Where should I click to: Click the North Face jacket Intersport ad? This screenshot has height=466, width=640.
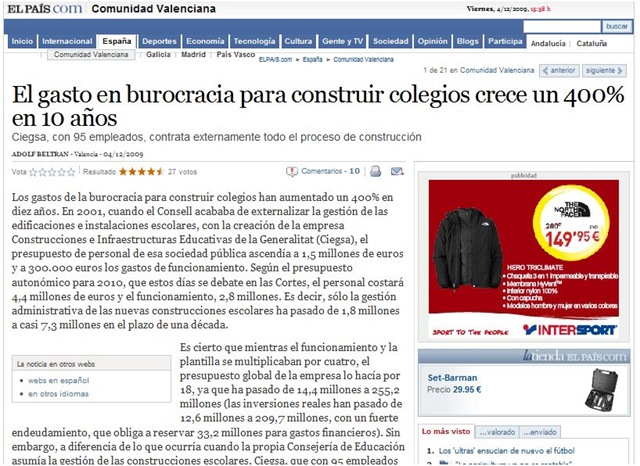pos(524,259)
